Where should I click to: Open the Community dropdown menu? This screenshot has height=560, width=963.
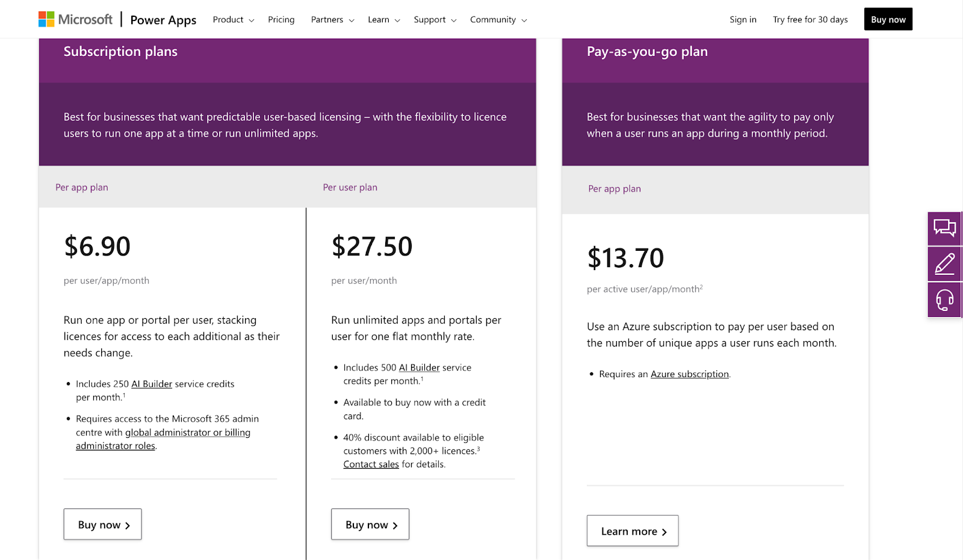click(498, 20)
